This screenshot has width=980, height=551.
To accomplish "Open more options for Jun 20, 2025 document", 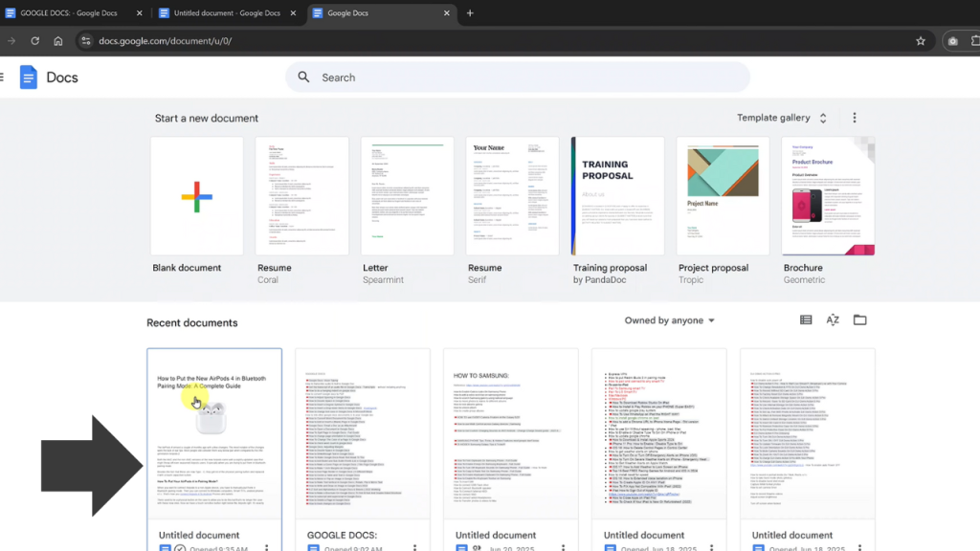I will point(563,547).
